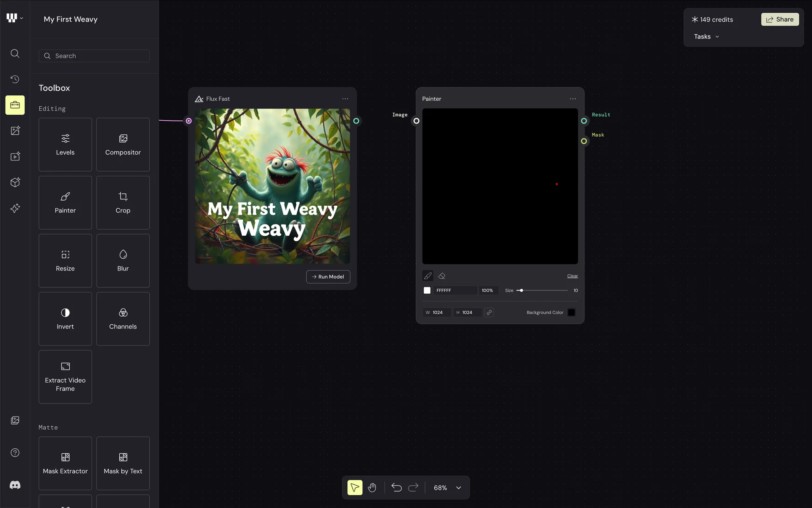Screen dimensions: 812x508
Task: Open the history icon in left sidebar
Action: 15,79
